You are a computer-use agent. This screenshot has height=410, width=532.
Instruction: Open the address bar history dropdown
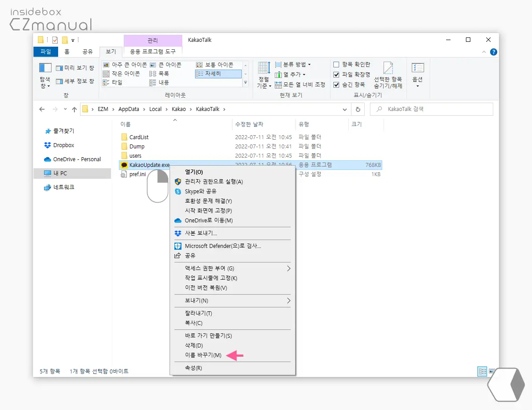(x=345, y=109)
